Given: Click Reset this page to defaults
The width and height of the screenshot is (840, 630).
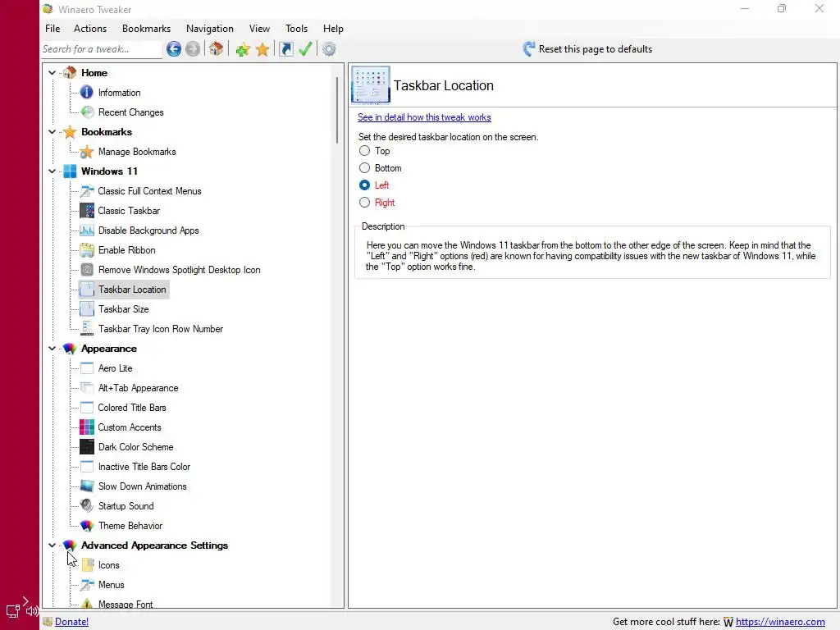Looking at the screenshot, I should pyautogui.click(x=587, y=49).
